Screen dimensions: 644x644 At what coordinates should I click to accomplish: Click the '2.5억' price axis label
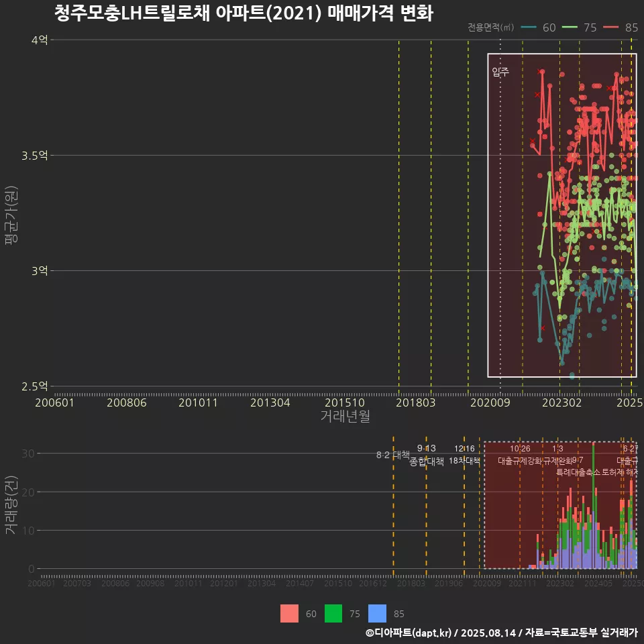(35, 386)
